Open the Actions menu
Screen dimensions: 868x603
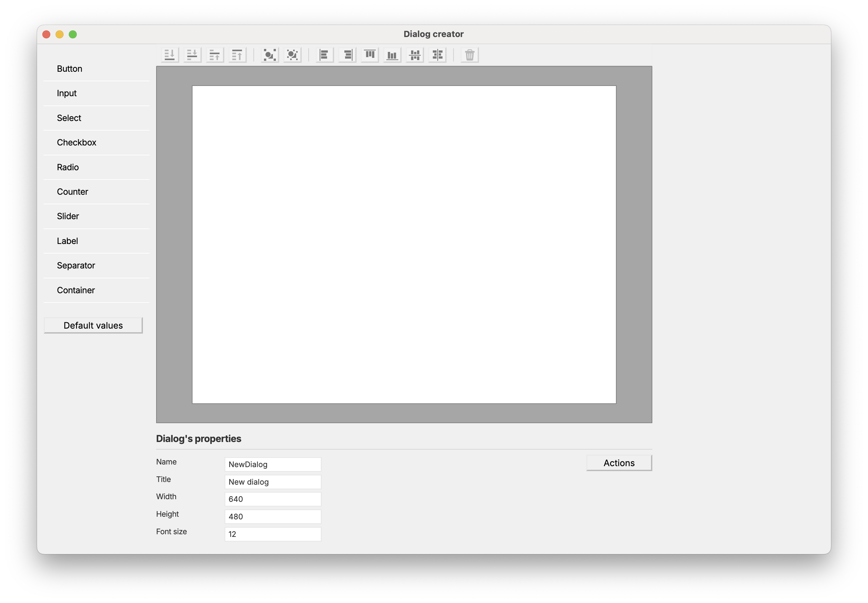(x=619, y=463)
